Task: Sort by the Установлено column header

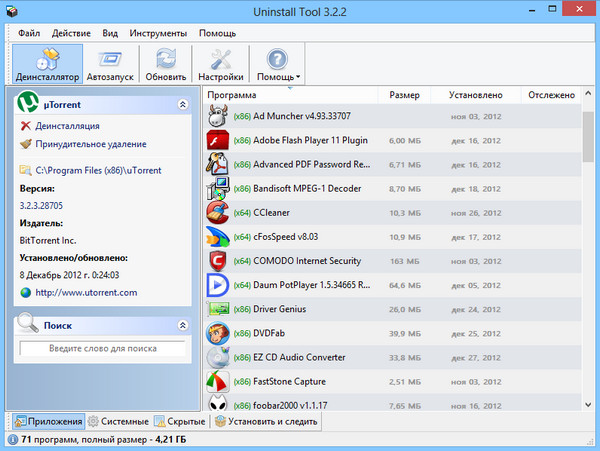Action: pos(476,95)
